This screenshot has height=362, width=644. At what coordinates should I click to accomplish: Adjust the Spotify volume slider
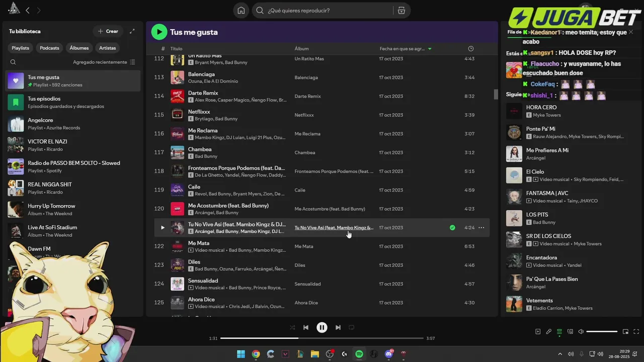(602, 332)
